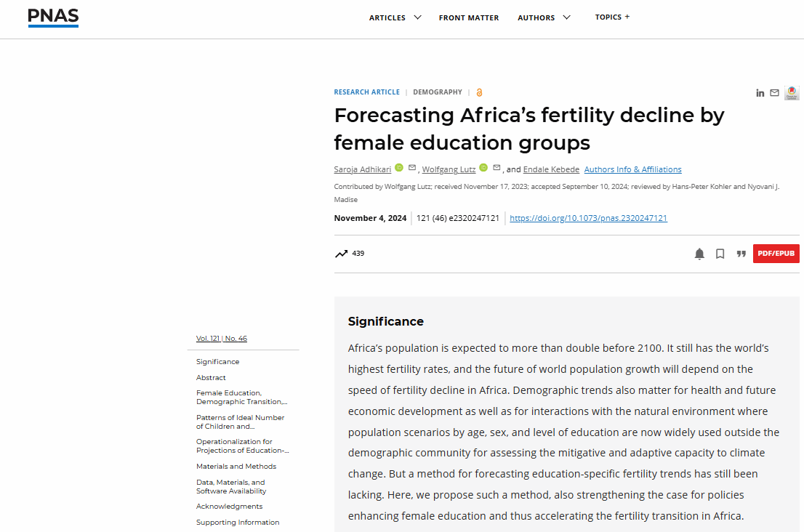Bookmark this article
The image size is (804, 532).
pos(720,254)
